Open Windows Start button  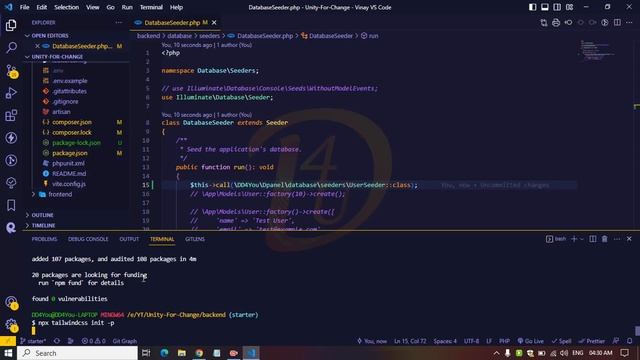point(8,353)
